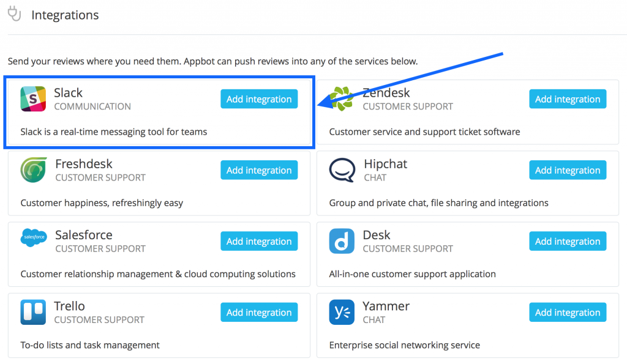Click CUSTOMER SUPPORT label under Salesforce

100,248
